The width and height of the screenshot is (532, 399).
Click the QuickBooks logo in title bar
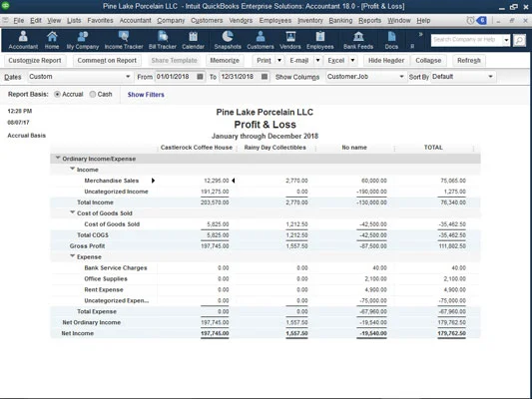pos(5,6)
